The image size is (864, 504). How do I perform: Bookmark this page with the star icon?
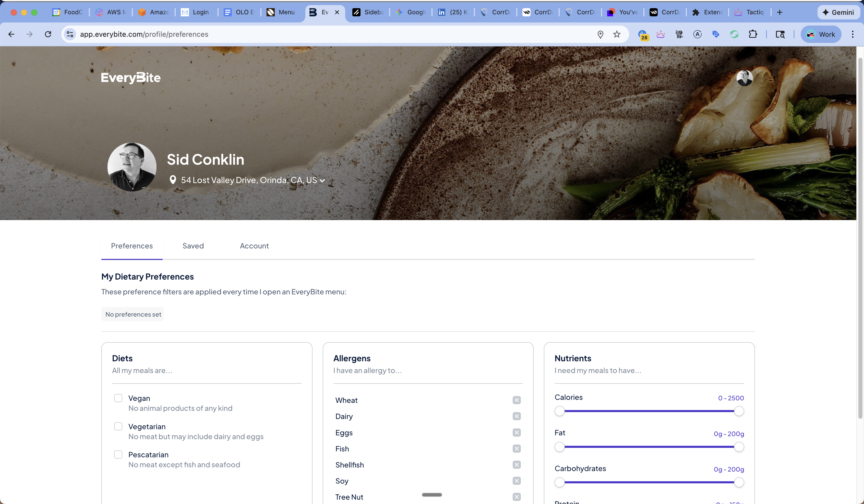coord(617,34)
